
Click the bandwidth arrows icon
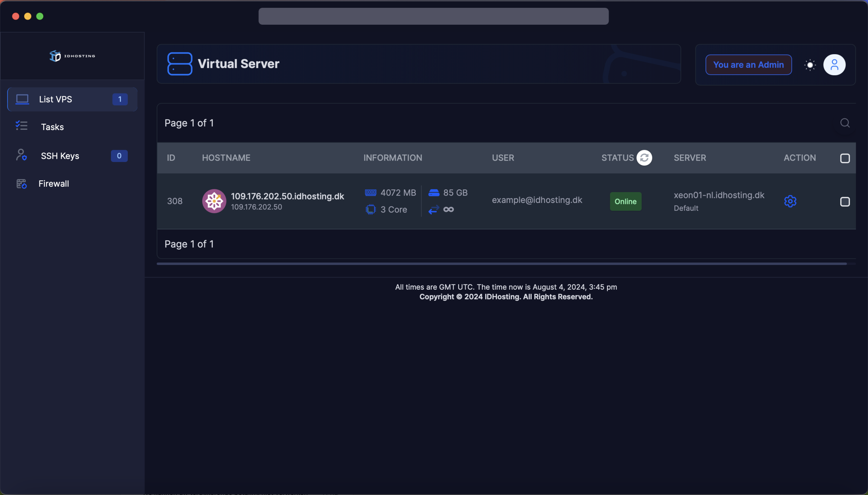[433, 209]
